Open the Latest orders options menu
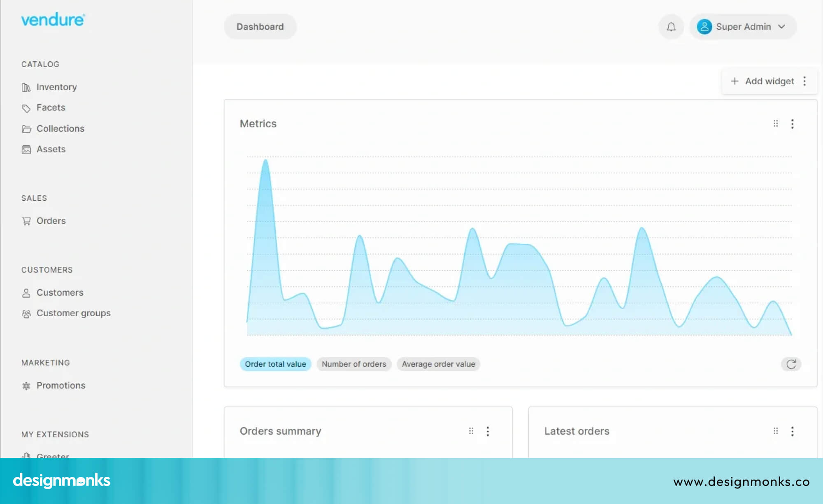The height and width of the screenshot is (504, 823). 792,431
